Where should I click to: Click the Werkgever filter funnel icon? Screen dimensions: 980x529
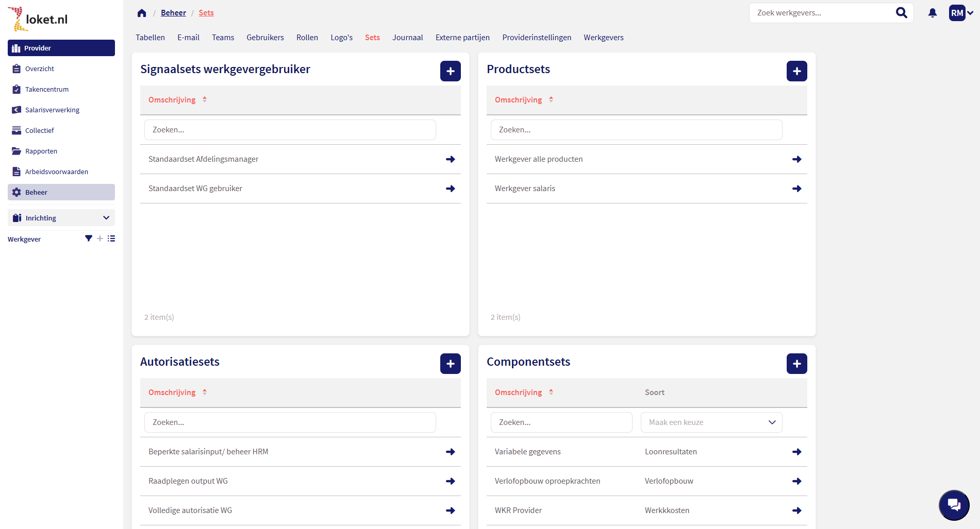(x=89, y=238)
